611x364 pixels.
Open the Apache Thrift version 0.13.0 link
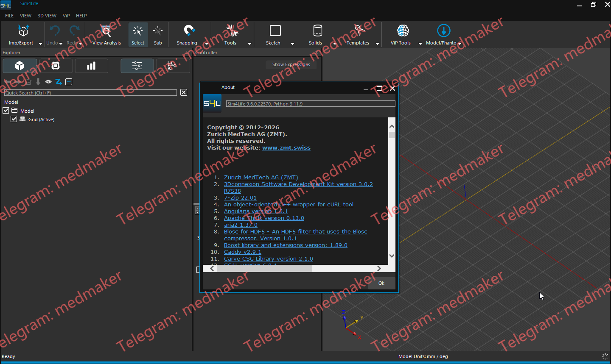(264, 218)
